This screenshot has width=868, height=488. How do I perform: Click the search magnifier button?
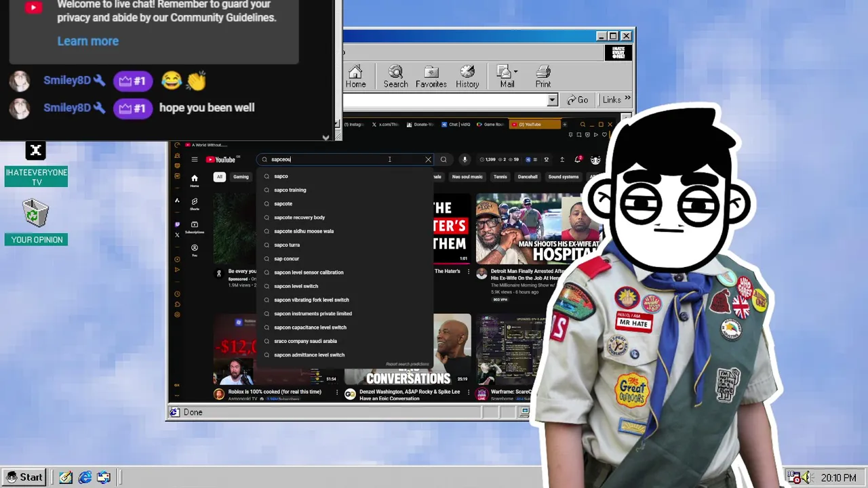[443, 160]
